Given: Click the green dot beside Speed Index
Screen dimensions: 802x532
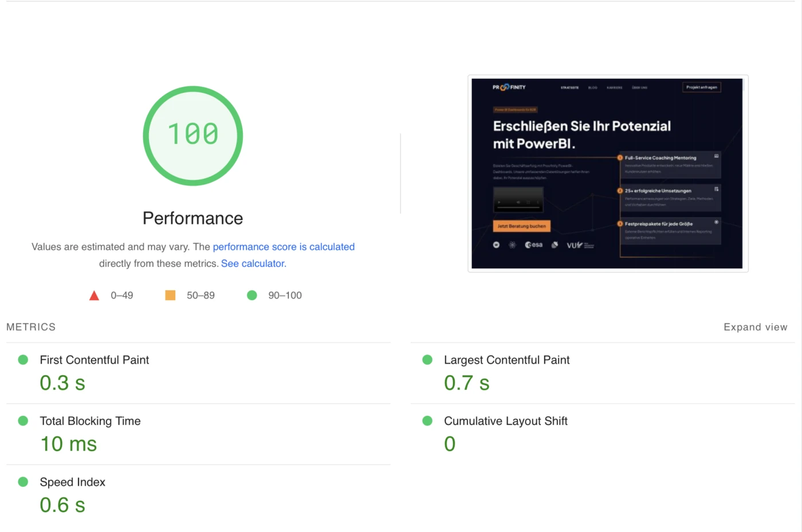Looking at the screenshot, I should (x=23, y=482).
